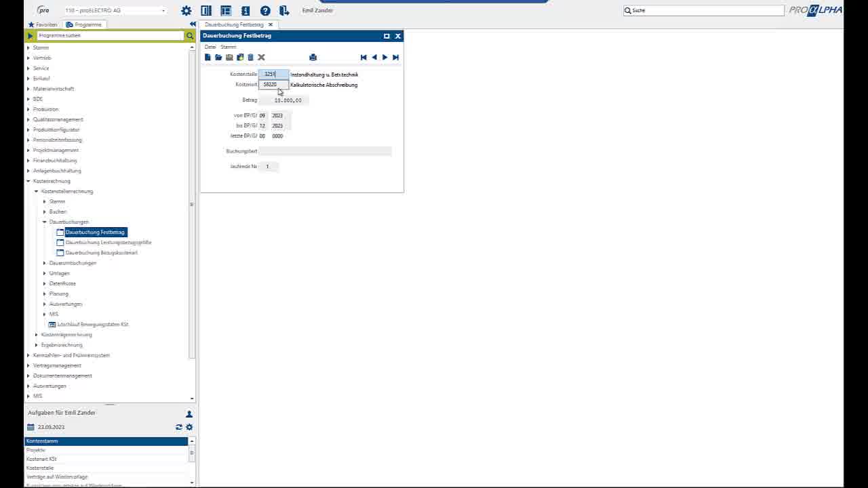Refresh the Aufgaben task list

pos(179,427)
